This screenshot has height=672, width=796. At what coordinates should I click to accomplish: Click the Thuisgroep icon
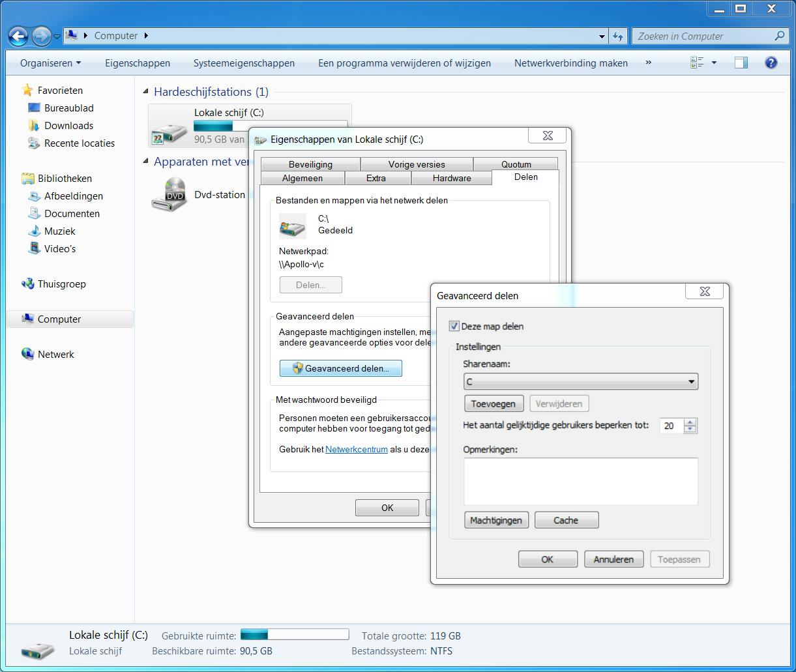tap(27, 284)
